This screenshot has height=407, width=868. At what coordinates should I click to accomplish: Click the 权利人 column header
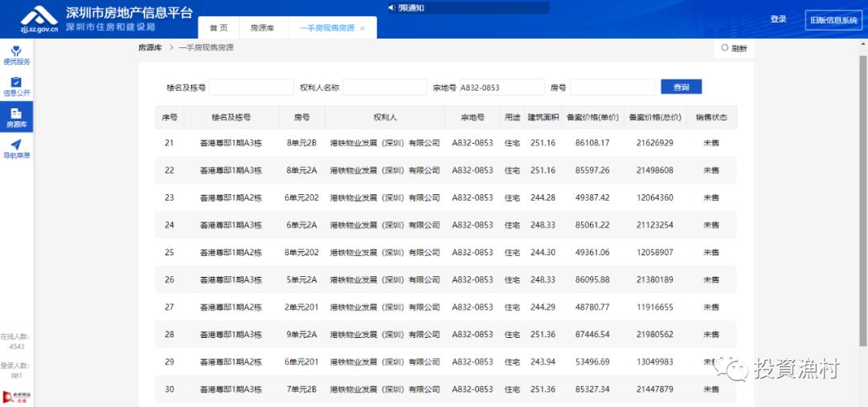[x=385, y=117]
